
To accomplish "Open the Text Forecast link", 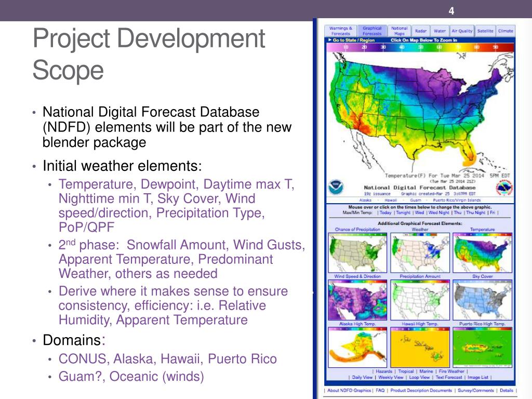I will [448, 377].
